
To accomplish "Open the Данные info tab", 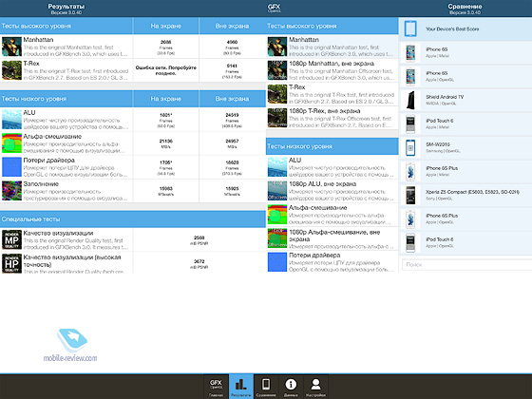I will (x=291, y=386).
